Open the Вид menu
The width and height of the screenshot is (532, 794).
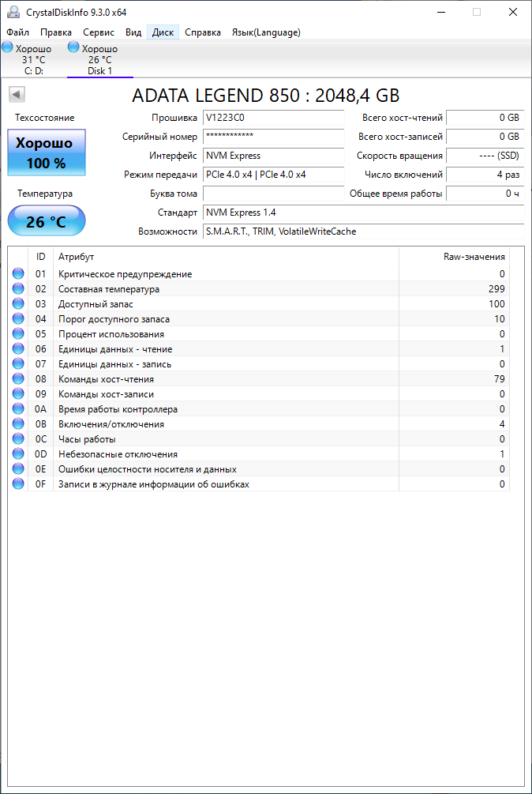[x=133, y=32]
